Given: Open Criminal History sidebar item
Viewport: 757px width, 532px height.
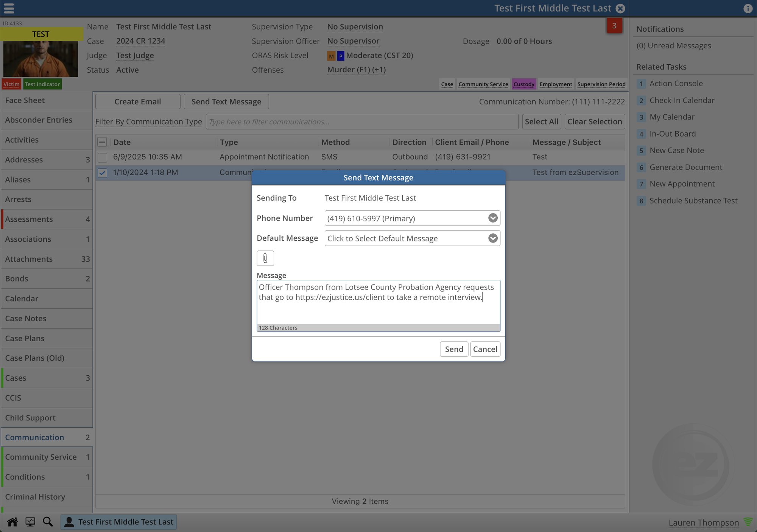Looking at the screenshot, I should pos(47,497).
